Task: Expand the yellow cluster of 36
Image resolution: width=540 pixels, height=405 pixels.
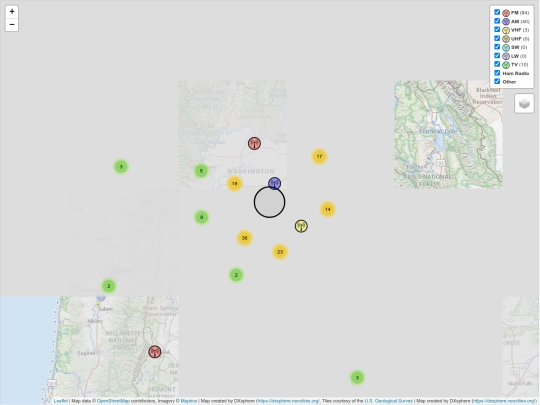Action: [x=245, y=238]
